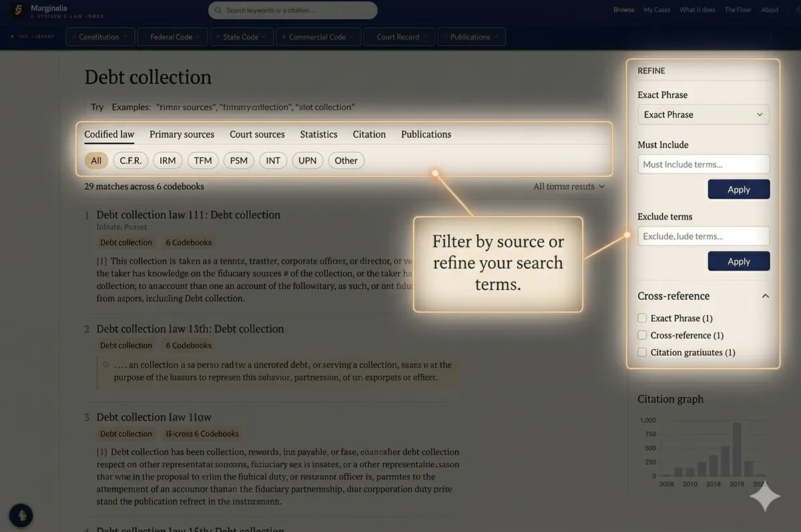This screenshot has width=801, height=532.
Task: Switch to the Court sources tab
Action: coord(257,134)
